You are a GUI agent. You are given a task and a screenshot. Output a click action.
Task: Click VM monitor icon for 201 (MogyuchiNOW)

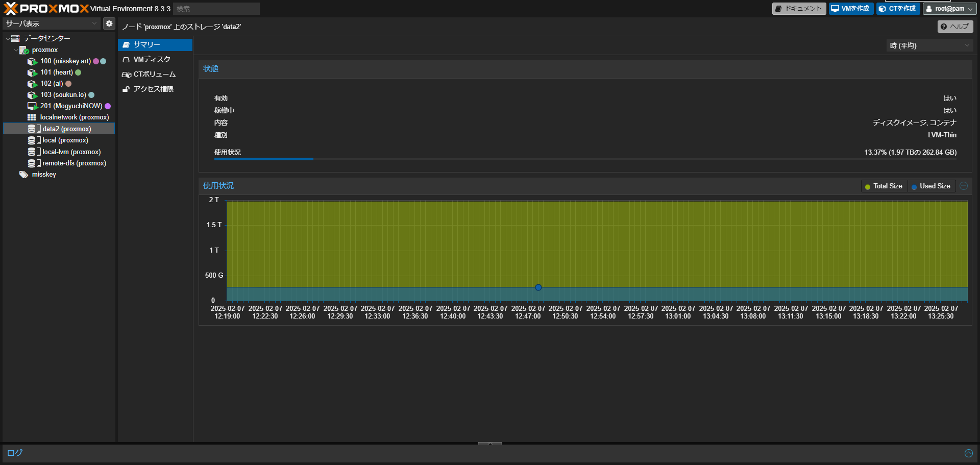pyautogui.click(x=32, y=106)
